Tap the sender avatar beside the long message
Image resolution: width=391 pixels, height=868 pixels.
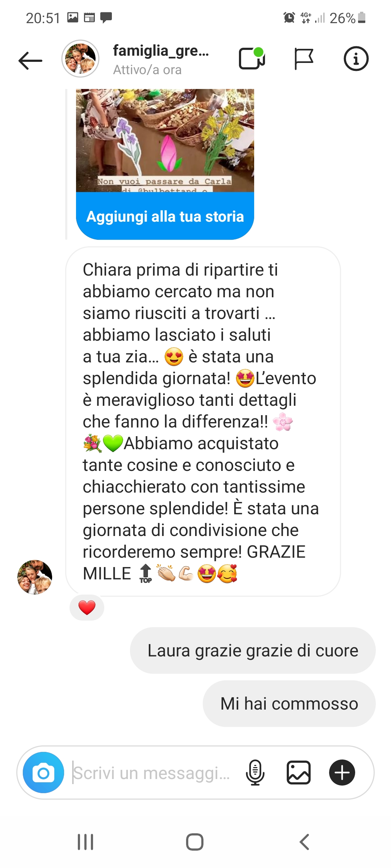click(35, 577)
